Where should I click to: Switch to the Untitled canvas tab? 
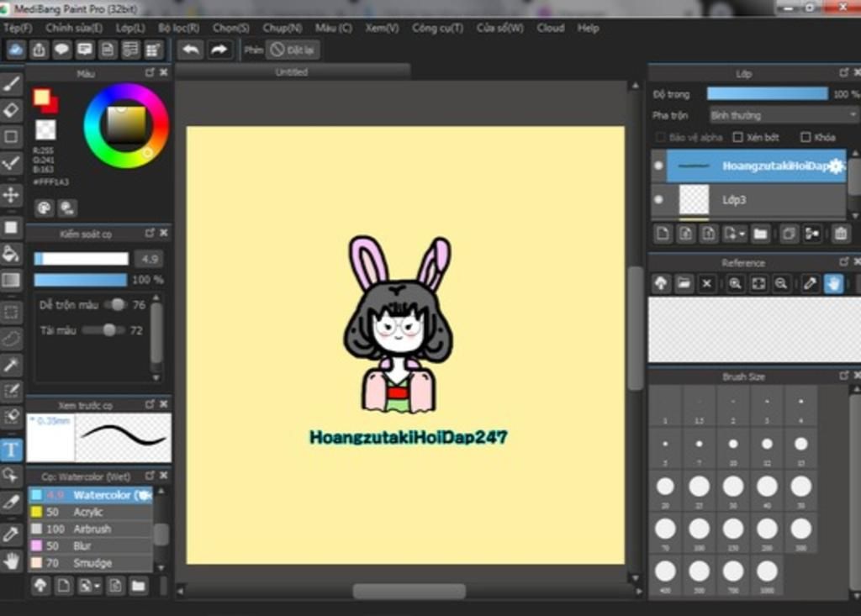coord(292,72)
